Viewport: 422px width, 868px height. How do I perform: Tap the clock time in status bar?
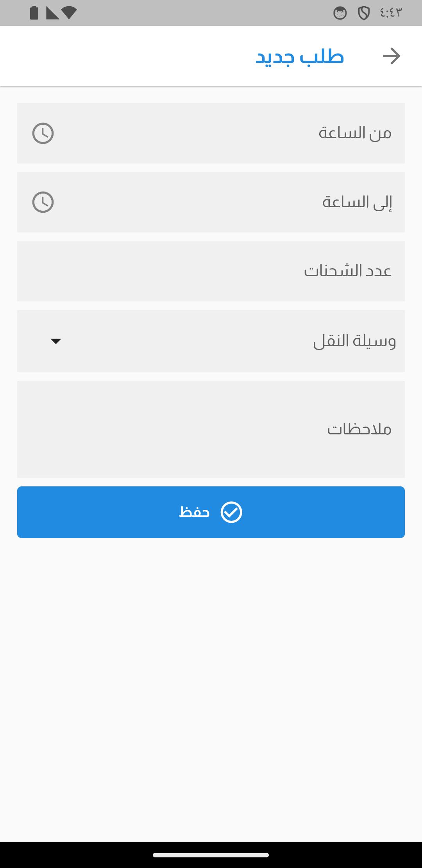point(391,13)
